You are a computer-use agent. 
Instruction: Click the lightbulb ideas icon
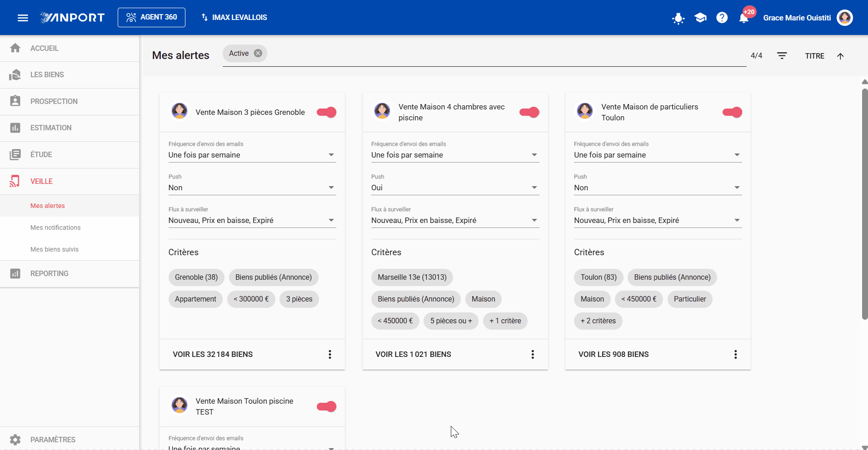click(x=678, y=18)
